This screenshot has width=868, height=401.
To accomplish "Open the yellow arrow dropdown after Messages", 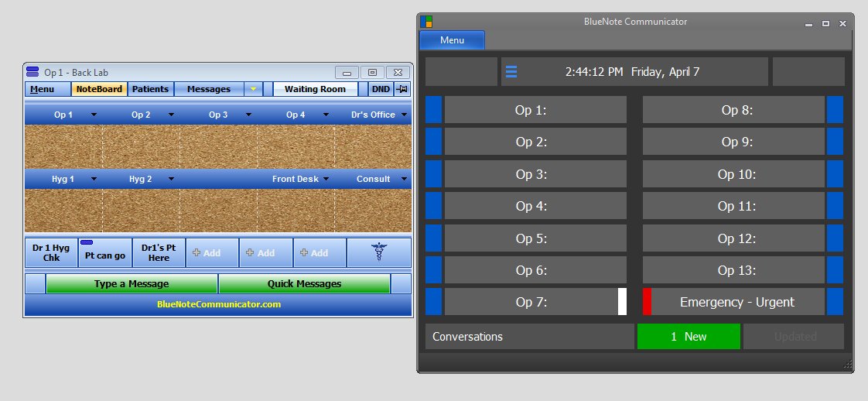I will coord(253,89).
